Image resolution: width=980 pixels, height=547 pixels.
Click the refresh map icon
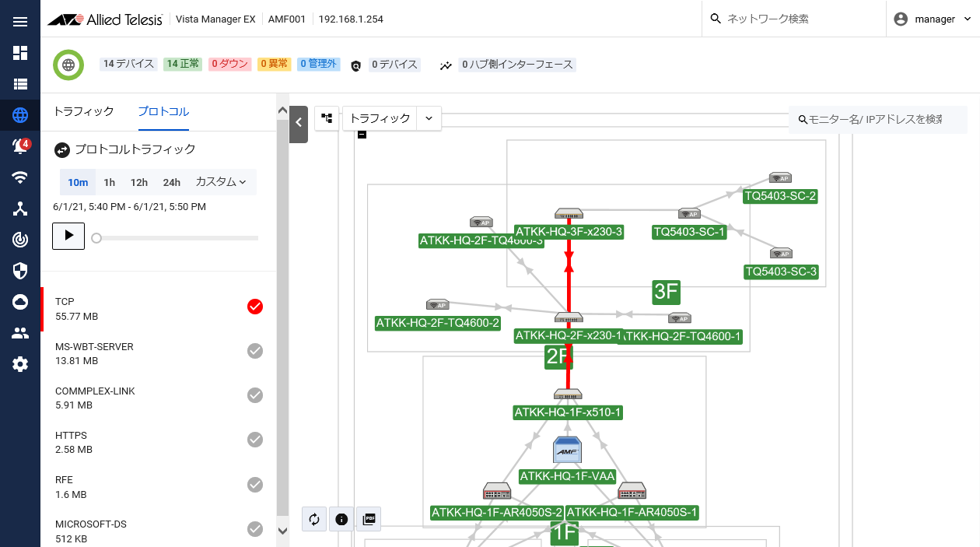click(314, 519)
